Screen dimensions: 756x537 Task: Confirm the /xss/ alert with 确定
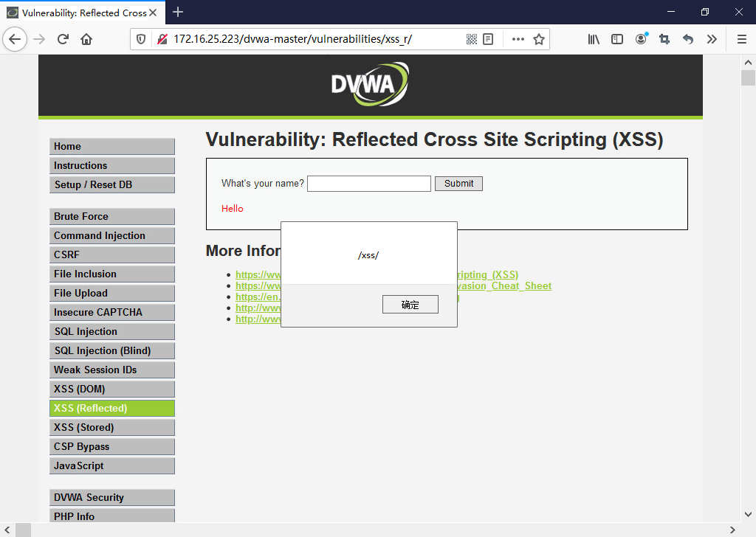410,305
